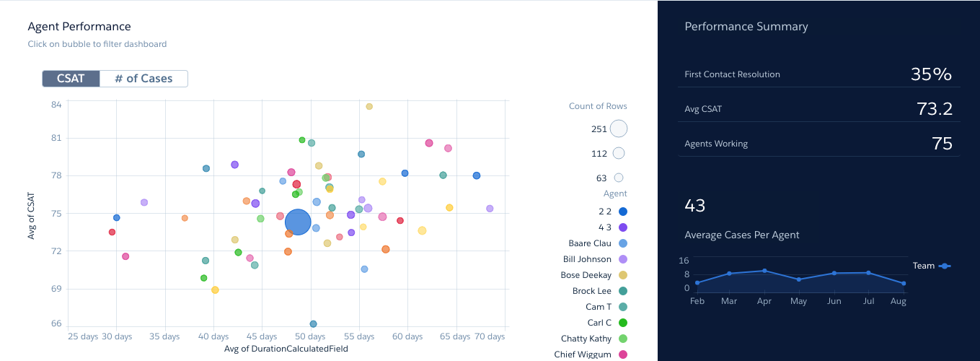
Task: Click the 63 row-count size circle
Action: (x=619, y=178)
